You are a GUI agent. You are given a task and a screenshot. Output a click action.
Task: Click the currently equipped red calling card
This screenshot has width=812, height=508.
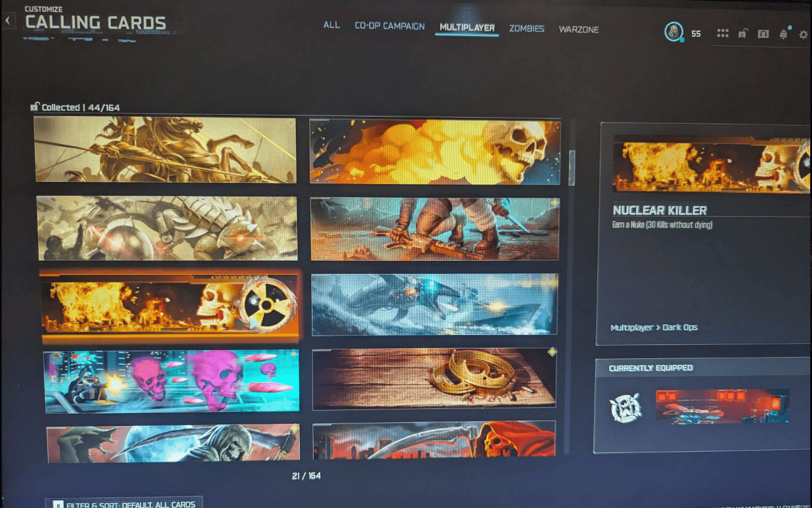(x=722, y=406)
